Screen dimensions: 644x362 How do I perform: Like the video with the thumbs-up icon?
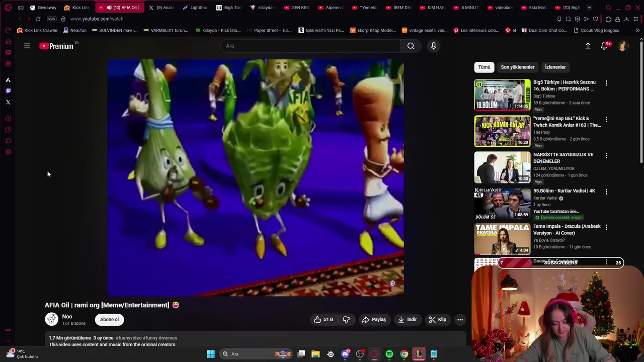point(323,319)
